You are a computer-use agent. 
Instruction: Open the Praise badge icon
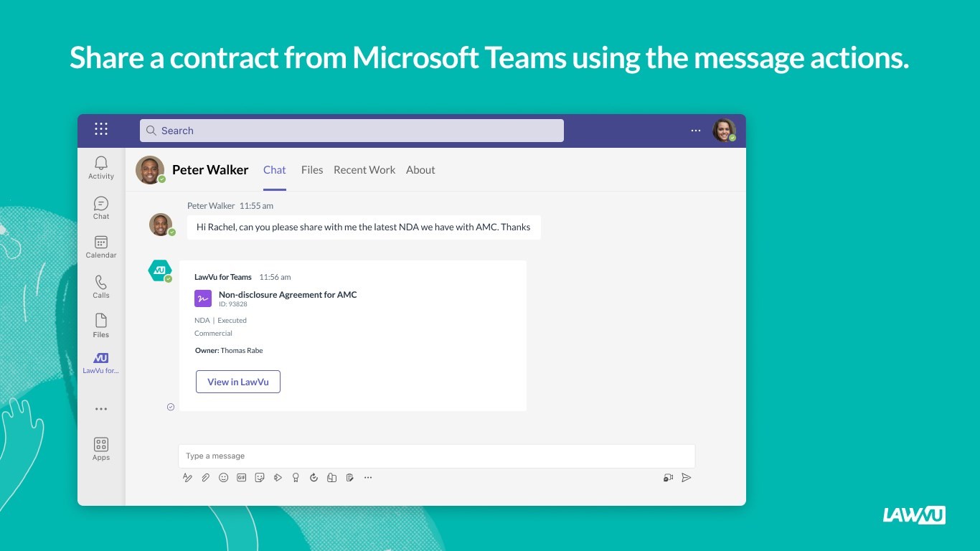[296, 478]
